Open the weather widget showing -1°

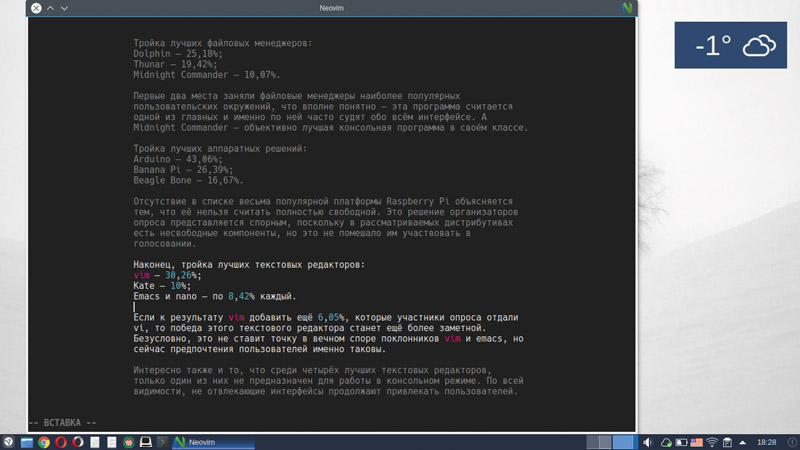(731, 45)
